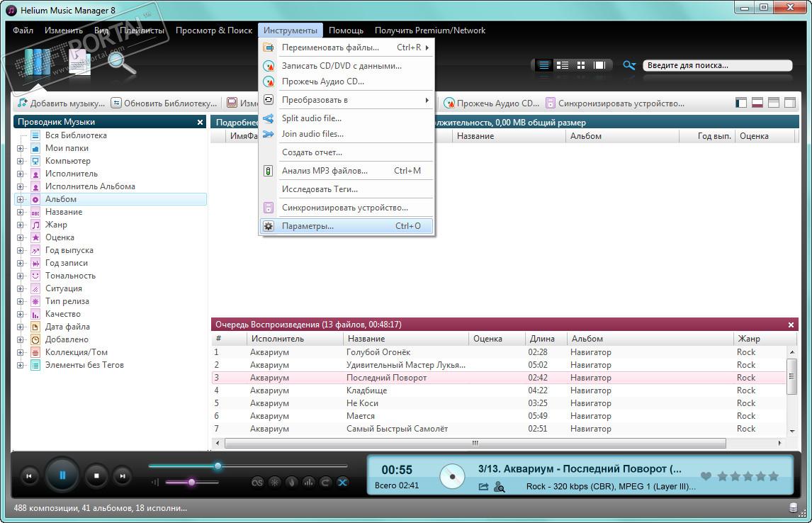The image size is (812, 523).
Task: Open Преобразовать в submenu
Action: click(346, 100)
